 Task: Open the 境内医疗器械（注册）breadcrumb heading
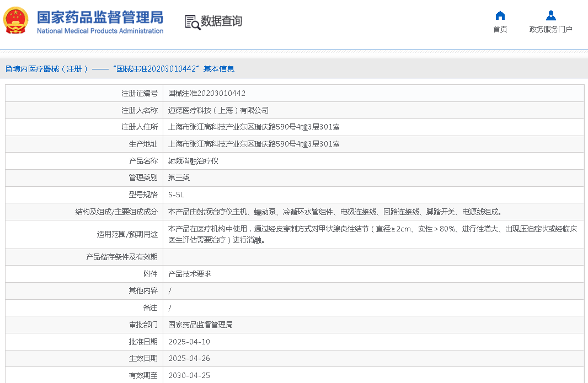[51, 69]
